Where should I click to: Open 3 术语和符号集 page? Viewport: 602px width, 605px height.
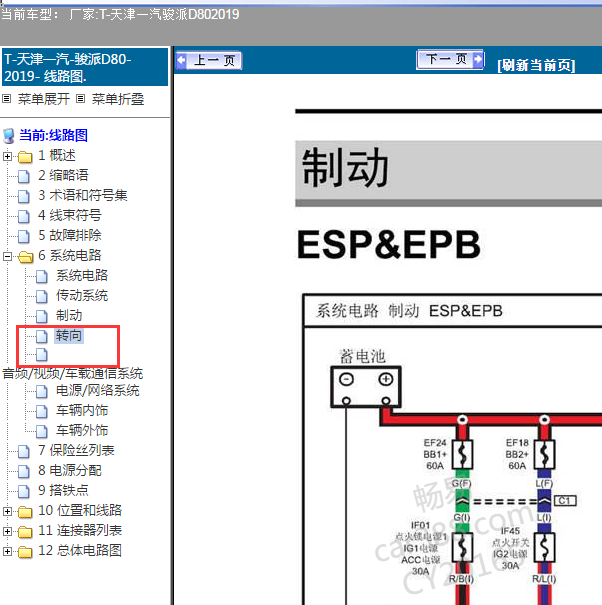(x=83, y=195)
